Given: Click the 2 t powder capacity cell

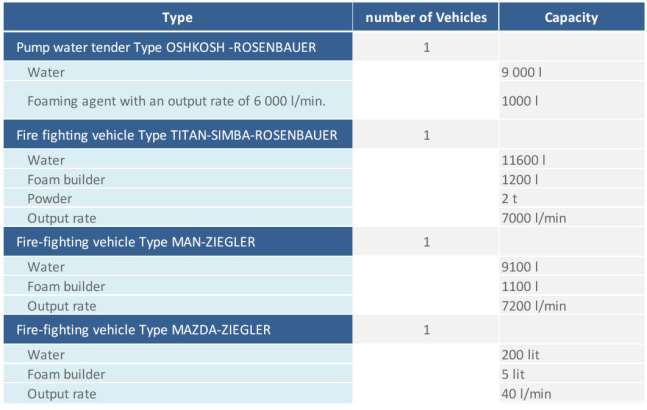Looking at the screenshot, I should (x=571, y=199).
